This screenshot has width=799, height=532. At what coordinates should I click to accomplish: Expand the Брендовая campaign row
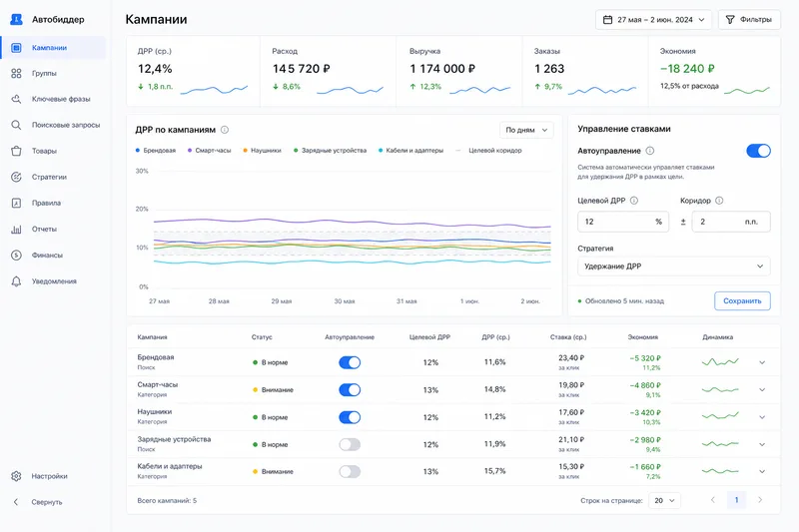pos(762,362)
